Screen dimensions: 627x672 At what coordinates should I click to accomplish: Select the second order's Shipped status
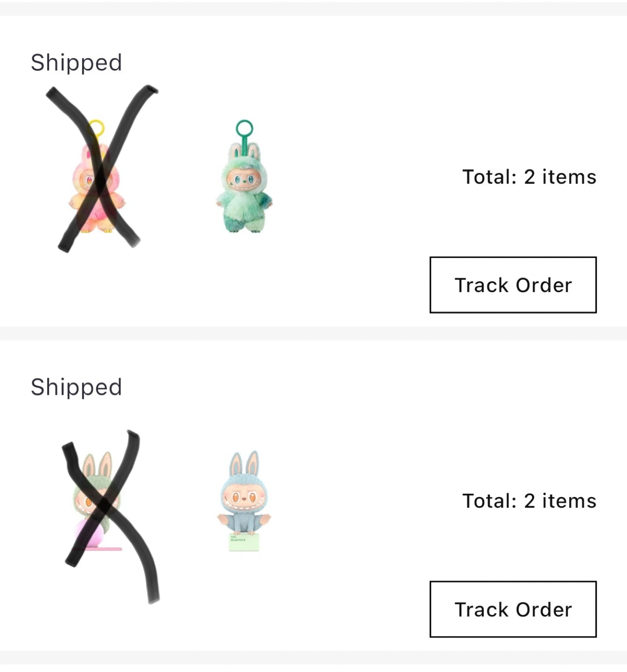pyautogui.click(x=77, y=387)
